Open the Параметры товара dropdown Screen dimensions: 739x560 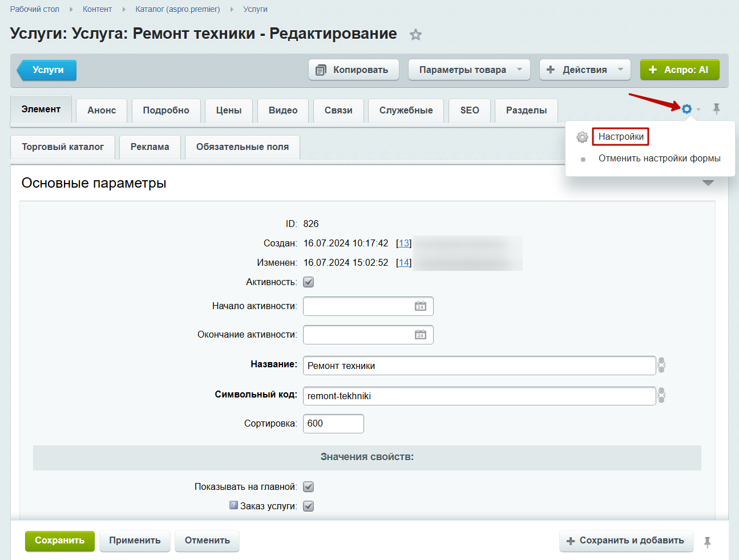click(469, 70)
